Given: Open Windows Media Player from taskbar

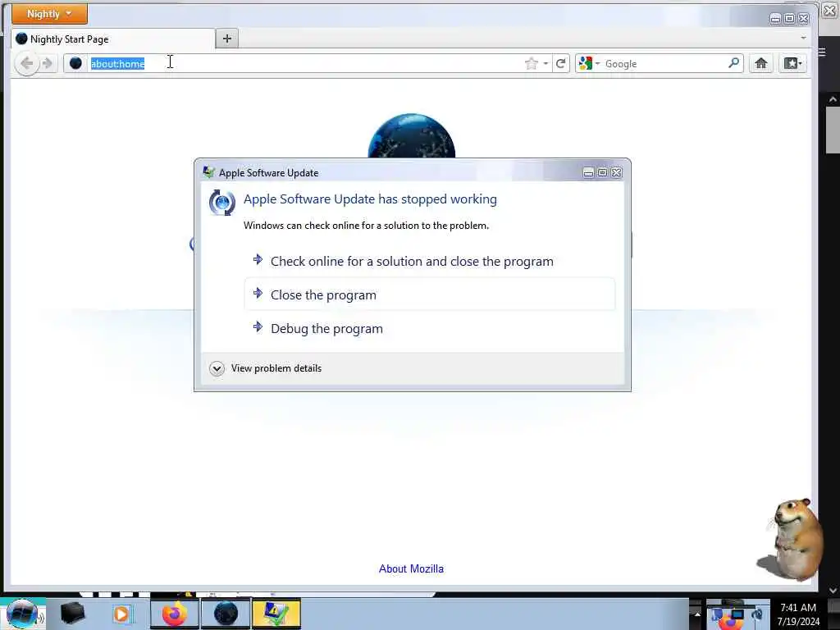Looking at the screenshot, I should 121,614.
